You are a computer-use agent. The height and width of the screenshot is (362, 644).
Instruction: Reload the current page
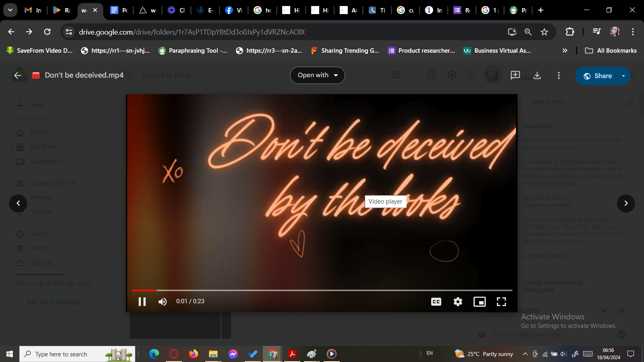47,32
